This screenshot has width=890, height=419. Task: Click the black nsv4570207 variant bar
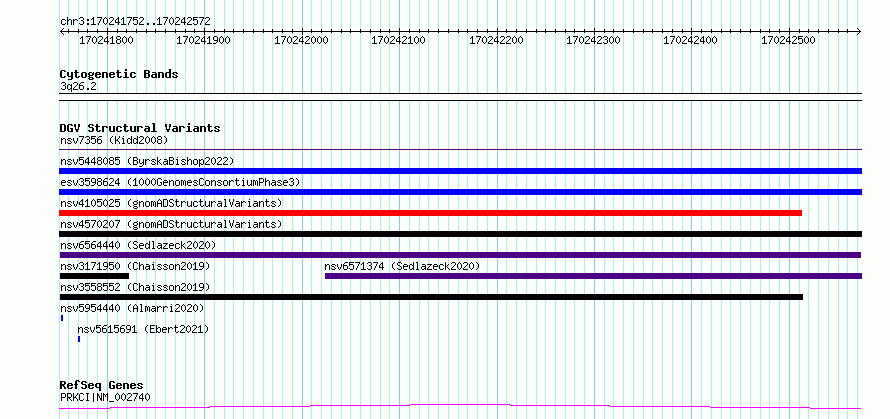pyautogui.click(x=460, y=234)
